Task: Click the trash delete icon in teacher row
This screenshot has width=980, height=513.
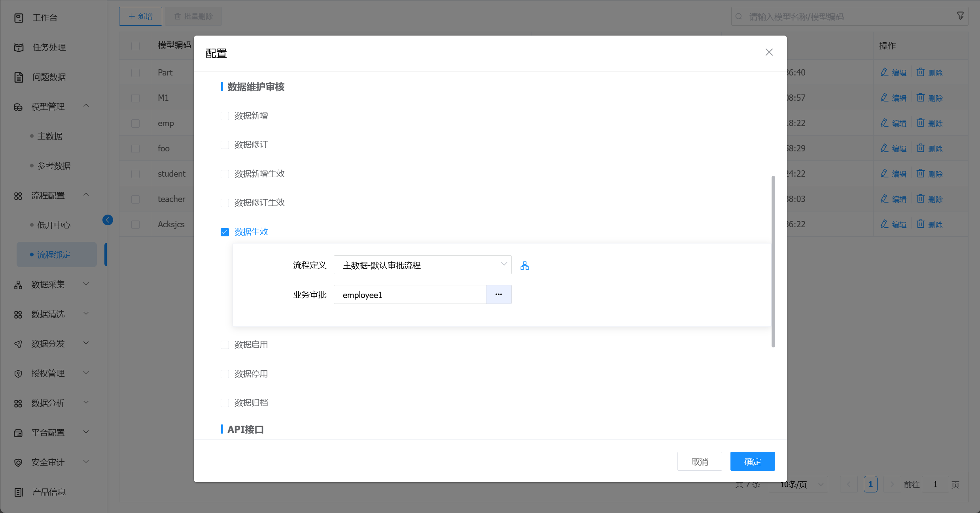Action: (x=921, y=199)
